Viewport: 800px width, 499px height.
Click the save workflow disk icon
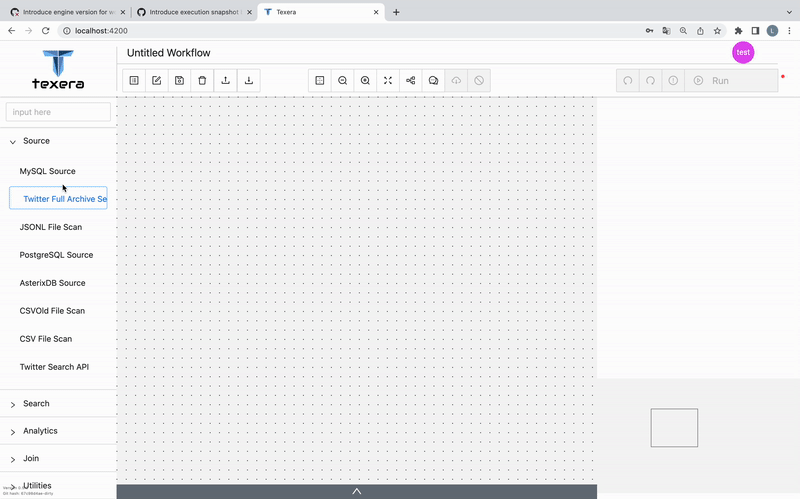coord(180,81)
